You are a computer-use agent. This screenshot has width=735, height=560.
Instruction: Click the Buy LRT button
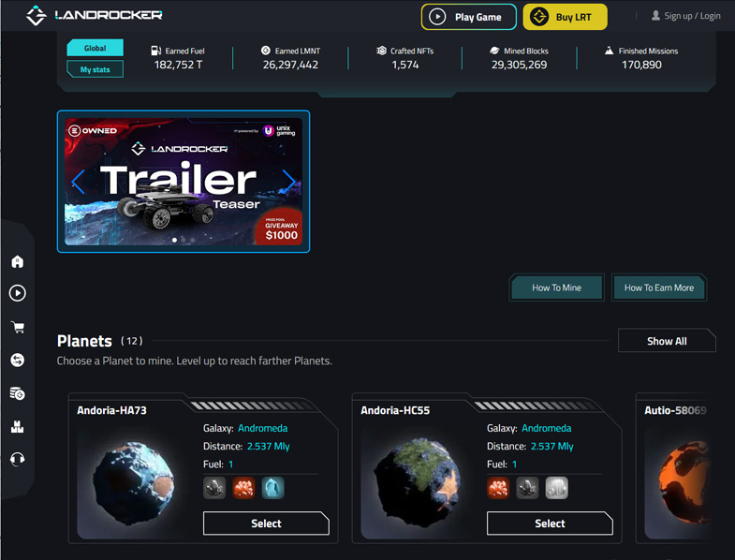click(565, 17)
